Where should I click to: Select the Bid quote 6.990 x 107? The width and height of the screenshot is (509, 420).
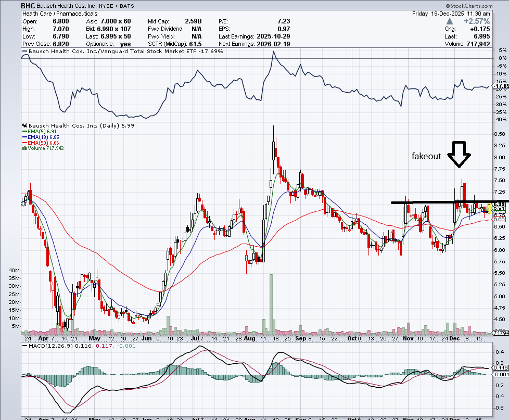pyautogui.click(x=114, y=29)
